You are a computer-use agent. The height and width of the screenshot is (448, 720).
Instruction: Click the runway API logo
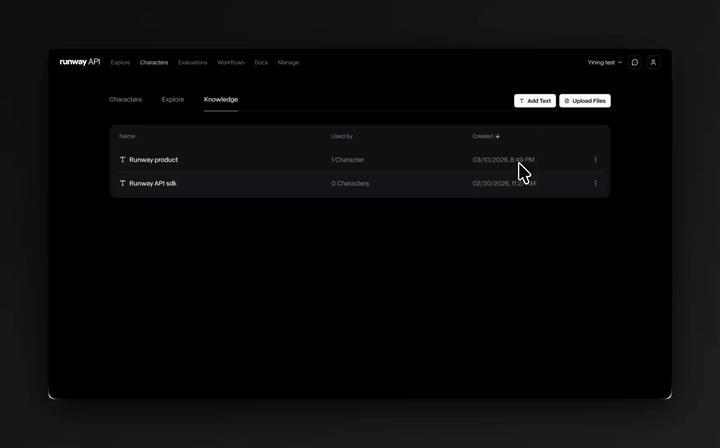point(80,62)
